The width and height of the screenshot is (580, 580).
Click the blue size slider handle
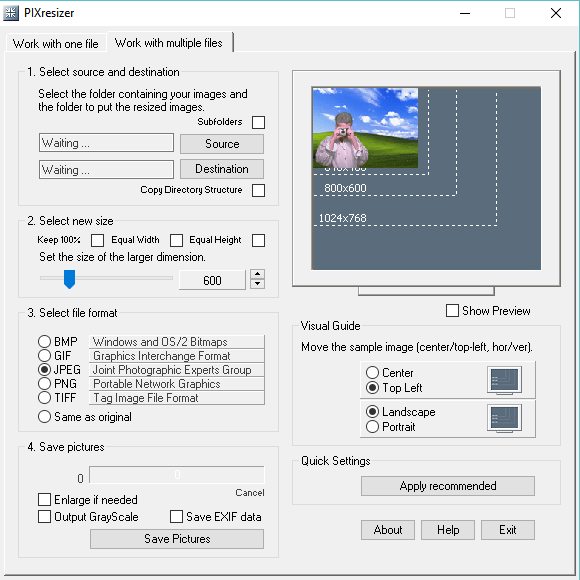point(69,279)
